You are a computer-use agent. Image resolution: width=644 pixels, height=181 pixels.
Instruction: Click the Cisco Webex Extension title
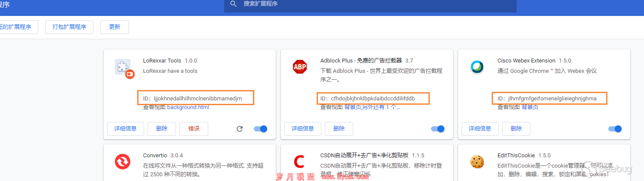click(x=526, y=60)
